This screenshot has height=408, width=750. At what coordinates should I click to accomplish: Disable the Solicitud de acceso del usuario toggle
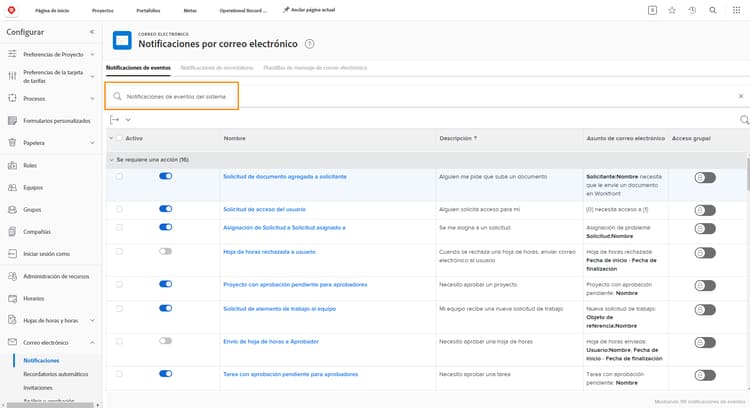(x=165, y=209)
